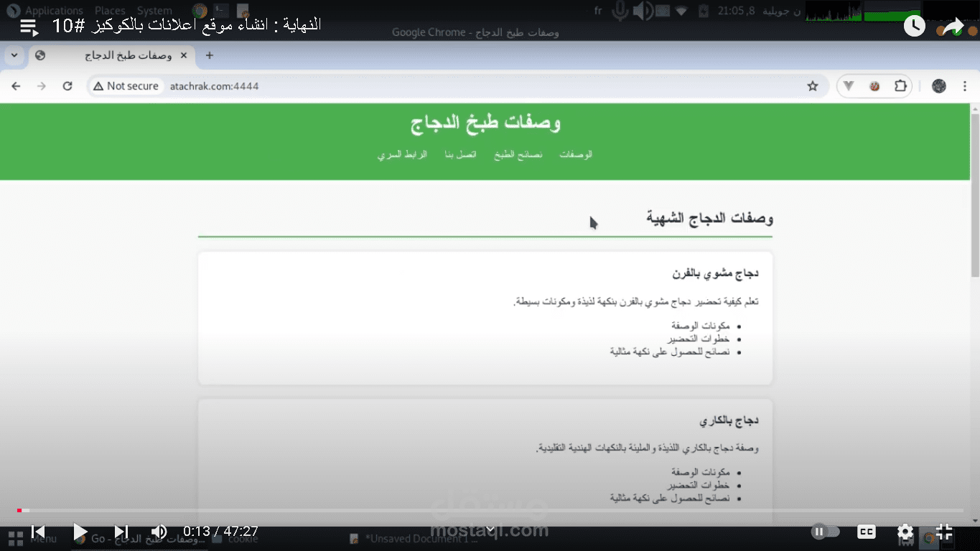Image resolution: width=980 pixels, height=551 pixels.
Task: Open the Menu button on the bottom taskbar
Action: click(x=32, y=539)
